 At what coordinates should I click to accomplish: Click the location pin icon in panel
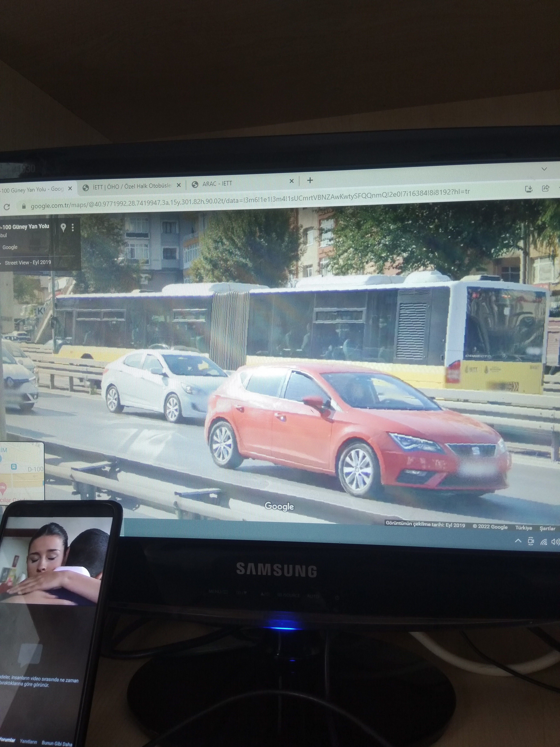tap(63, 227)
